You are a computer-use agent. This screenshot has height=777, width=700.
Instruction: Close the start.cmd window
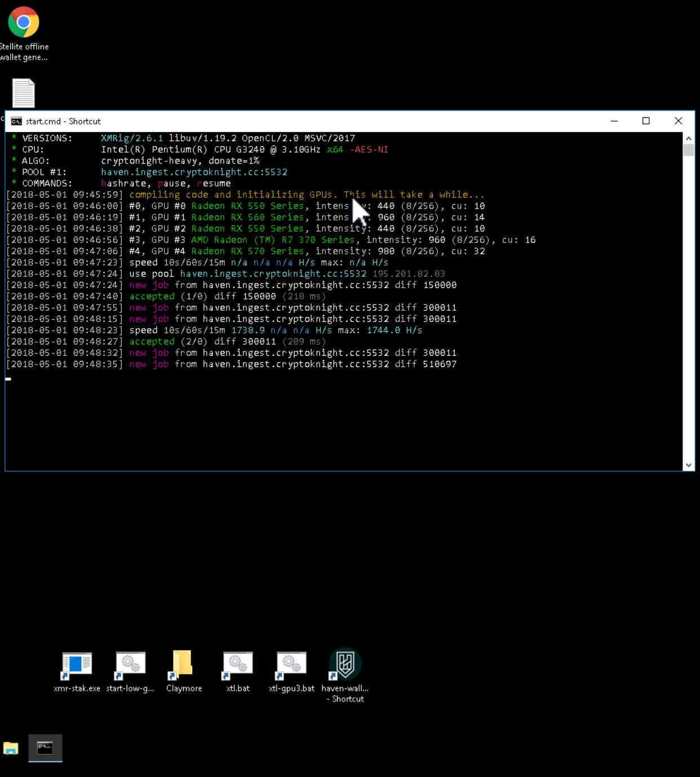679,121
